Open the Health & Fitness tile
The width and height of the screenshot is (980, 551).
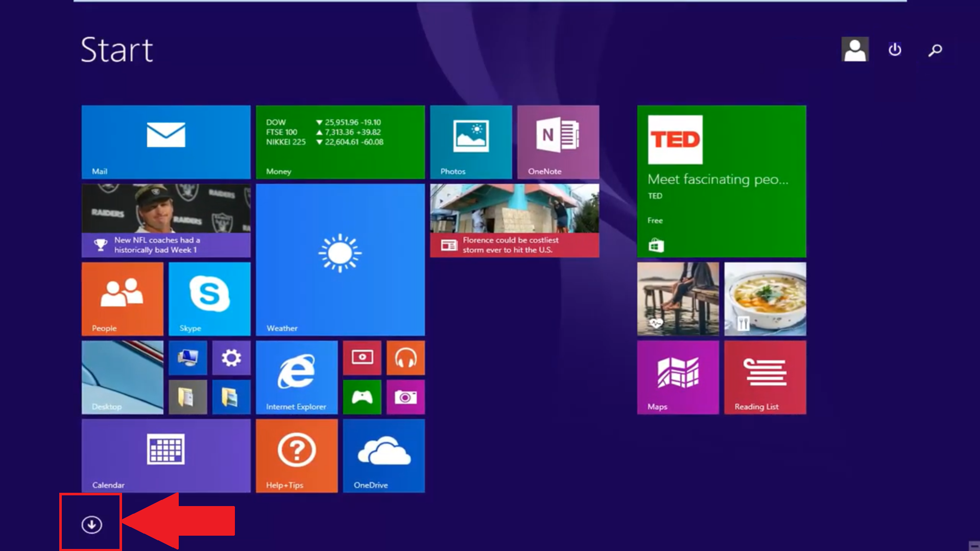point(678,299)
